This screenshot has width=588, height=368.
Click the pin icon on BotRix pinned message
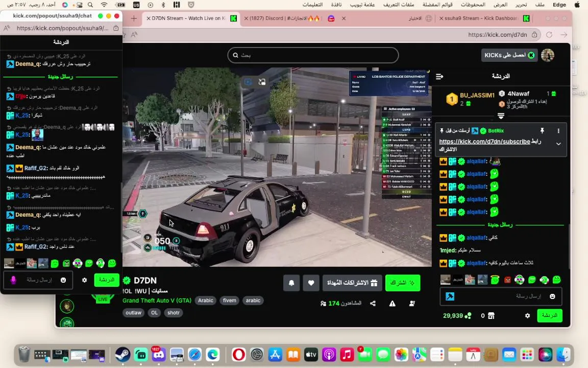pyautogui.click(x=542, y=131)
